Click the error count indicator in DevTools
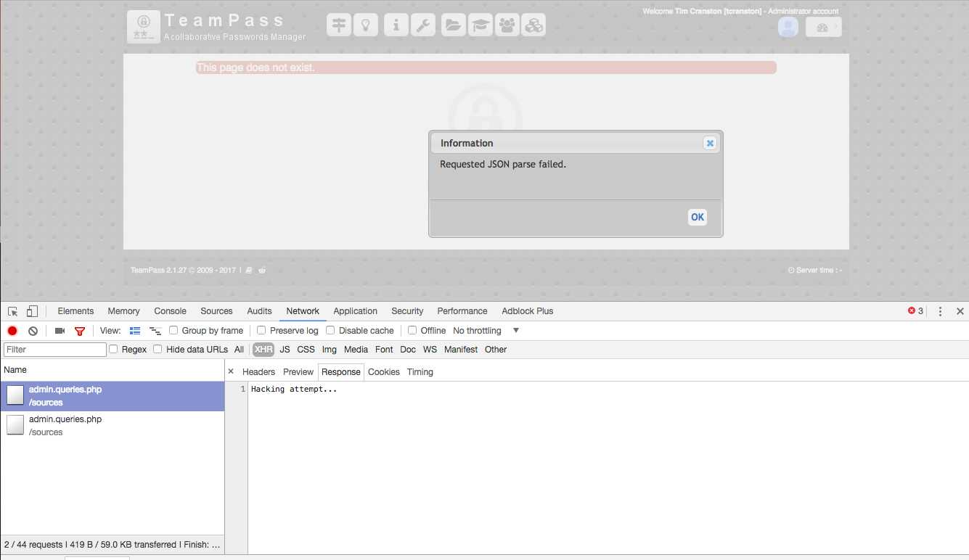 pyautogui.click(x=916, y=311)
